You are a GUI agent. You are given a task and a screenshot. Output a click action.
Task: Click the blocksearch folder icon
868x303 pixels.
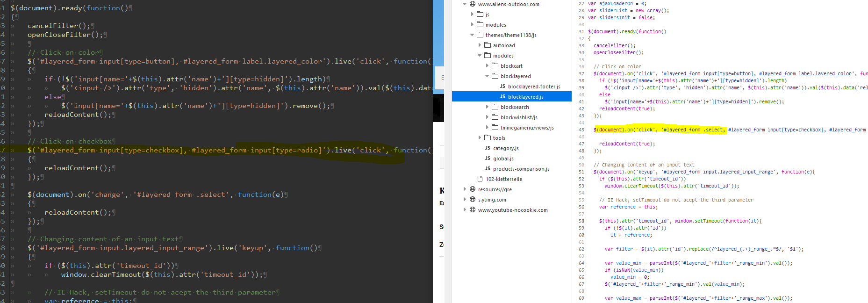pos(495,107)
